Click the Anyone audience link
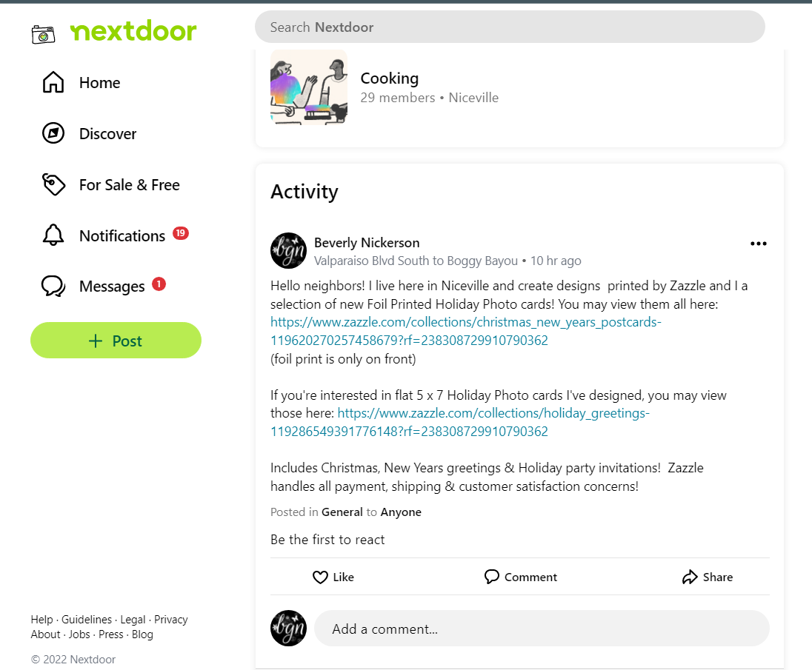 coord(401,512)
